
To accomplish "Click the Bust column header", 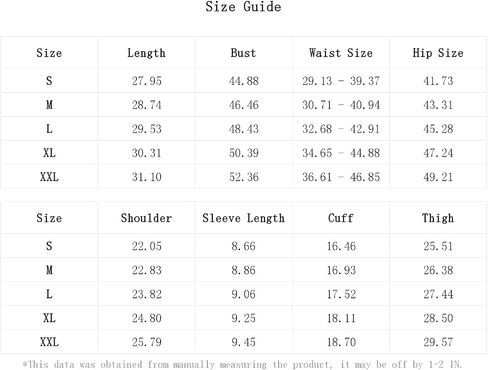I will (243, 53).
